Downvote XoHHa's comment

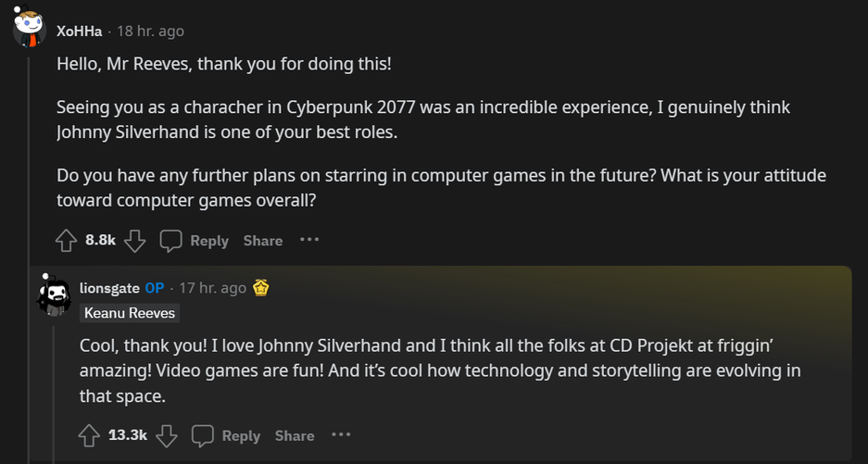[135, 241]
